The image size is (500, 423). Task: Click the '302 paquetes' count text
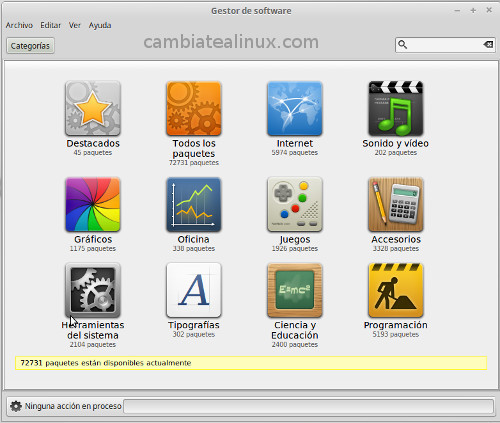pos(194,334)
